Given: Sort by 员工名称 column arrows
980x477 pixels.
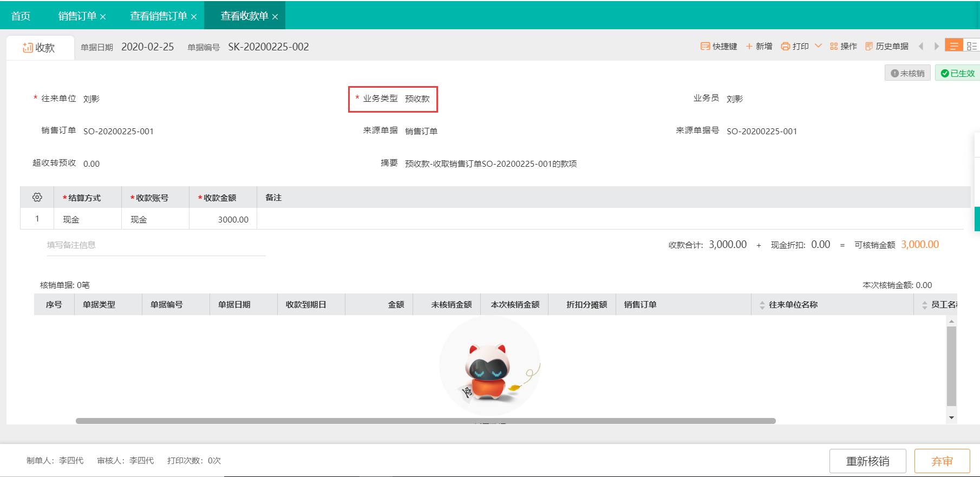Looking at the screenshot, I should 925,305.
